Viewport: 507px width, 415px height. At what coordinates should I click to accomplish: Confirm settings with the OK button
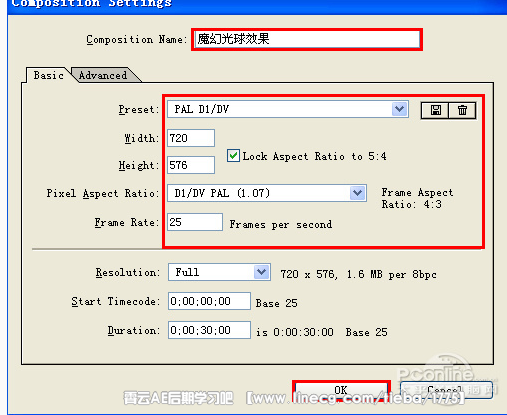(341, 390)
